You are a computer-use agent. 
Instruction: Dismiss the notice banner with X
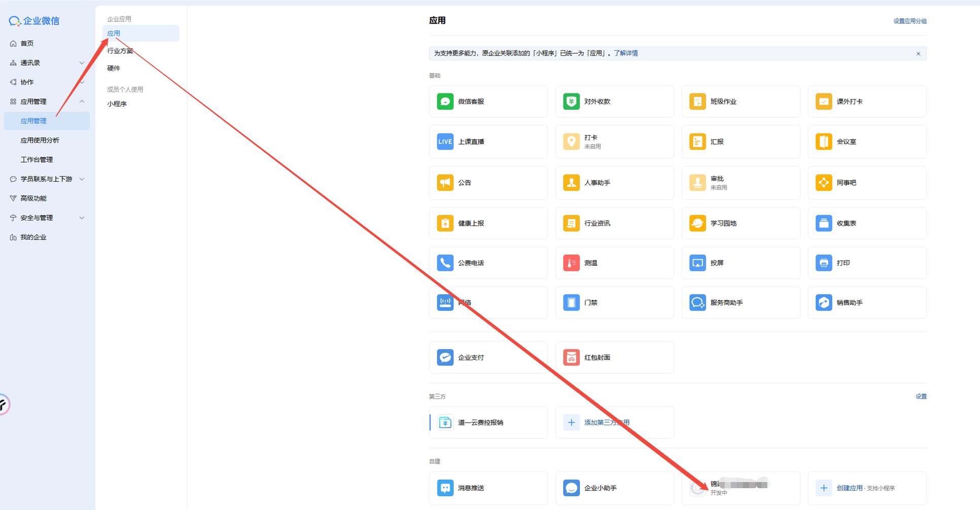point(918,54)
